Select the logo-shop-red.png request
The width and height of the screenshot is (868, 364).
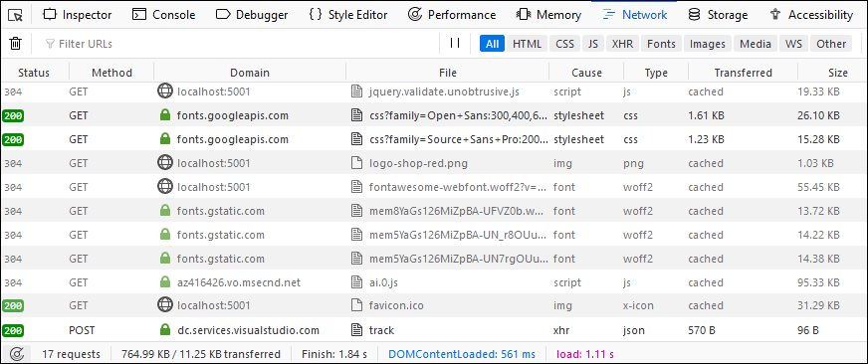pos(434,163)
